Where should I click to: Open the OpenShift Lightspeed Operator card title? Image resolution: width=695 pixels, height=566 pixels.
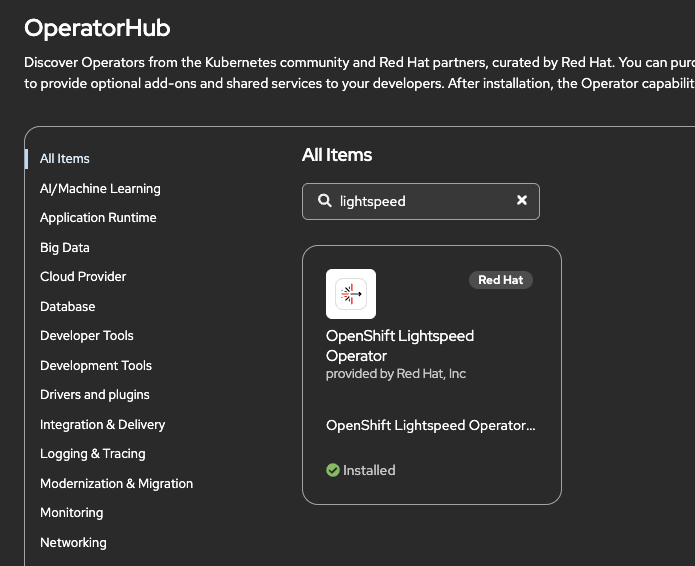click(399, 346)
